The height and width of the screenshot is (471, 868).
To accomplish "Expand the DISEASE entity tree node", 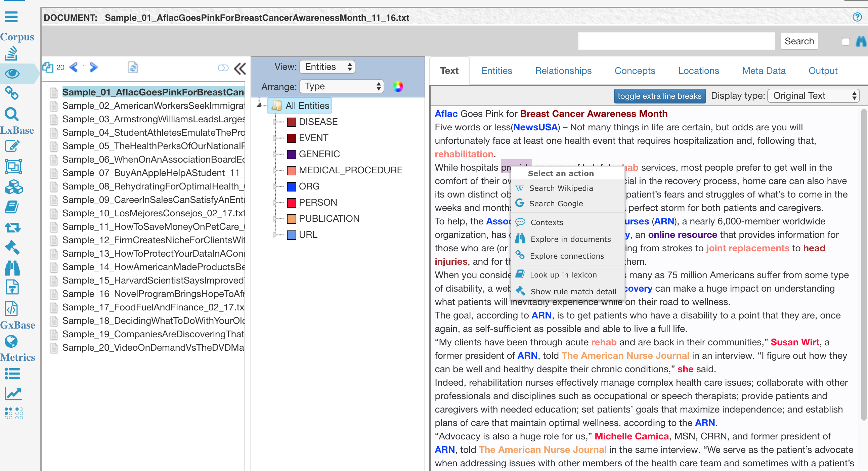I will tap(275, 122).
